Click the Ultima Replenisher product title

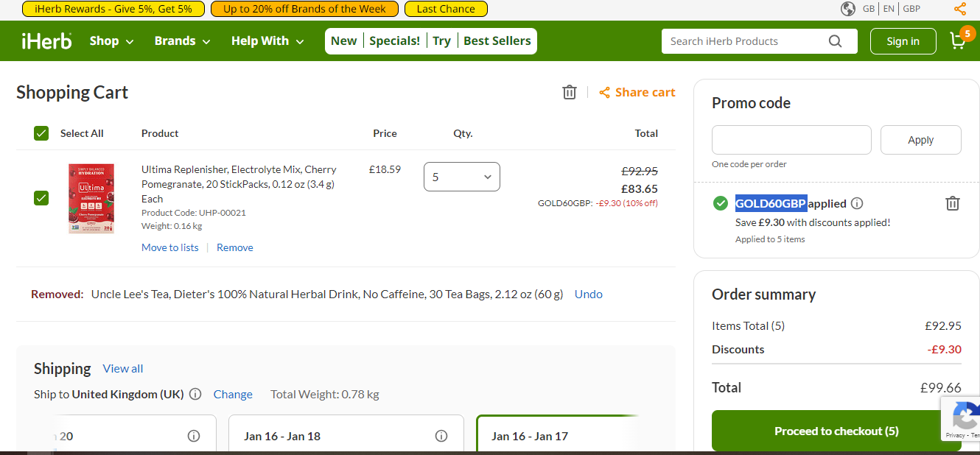tap(239, 184)
